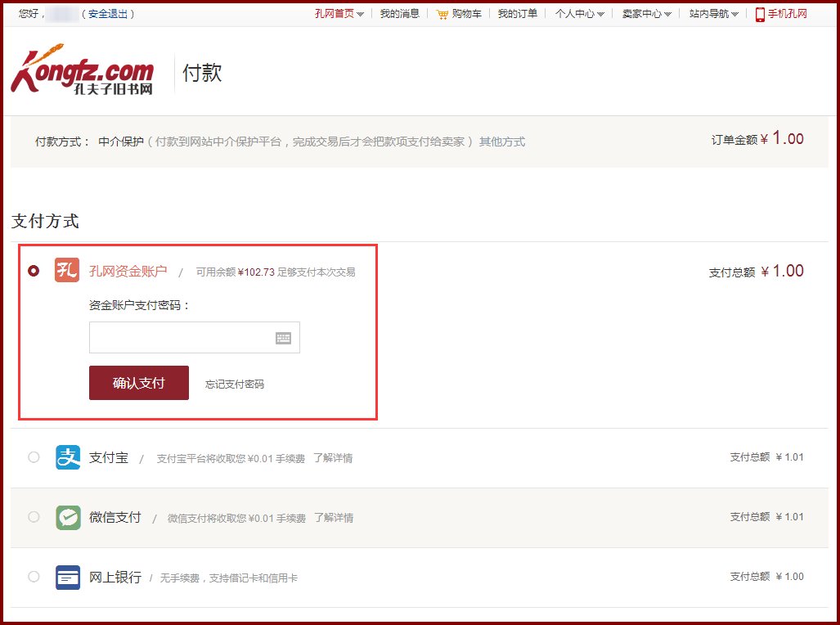Select the 支付宝 payment radio button
Viewport: 840px width, 625px height.
click(34, 457)
